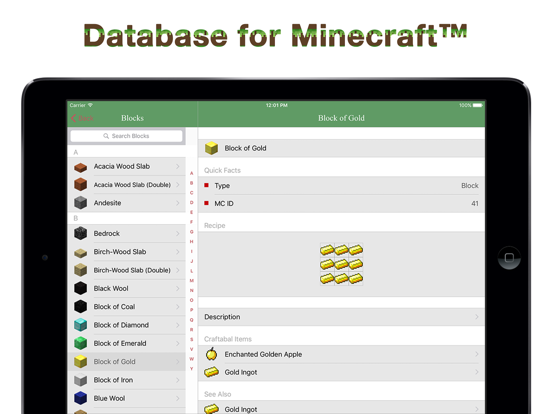
Task: Click the gold ingot recipe grid
Action: (341, 264)
